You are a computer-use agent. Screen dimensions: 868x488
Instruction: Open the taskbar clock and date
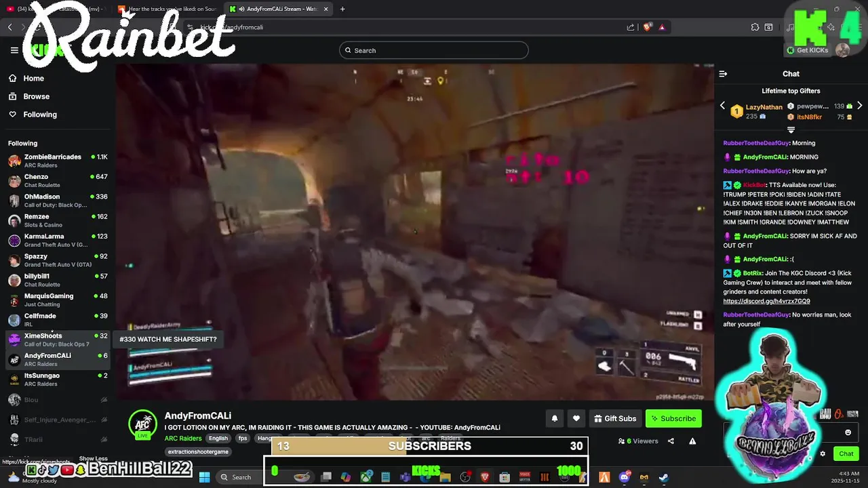click(847, 477)
